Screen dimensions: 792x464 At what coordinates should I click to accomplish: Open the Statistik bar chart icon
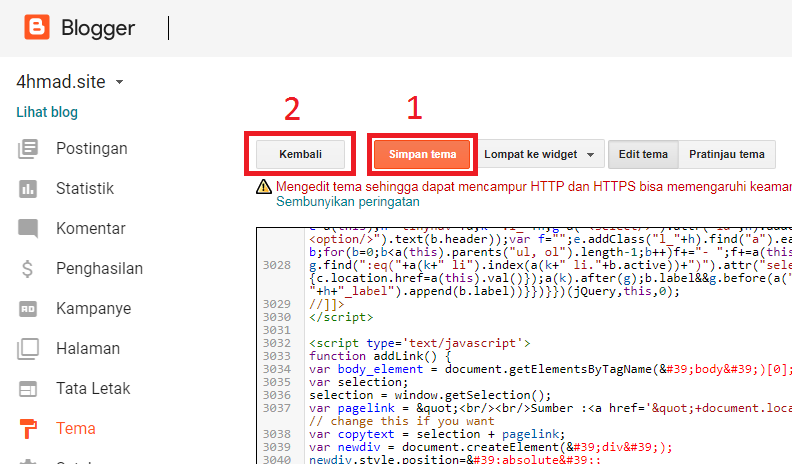click(28, 189)
